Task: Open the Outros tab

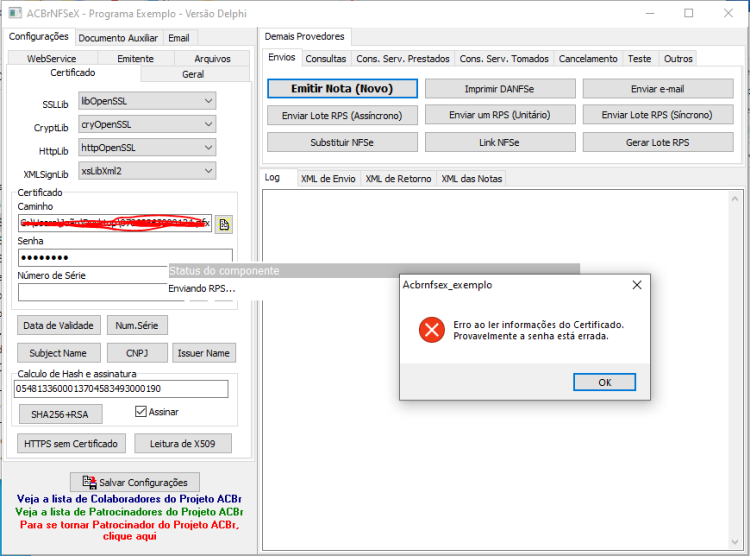Action: click(678, 58)
